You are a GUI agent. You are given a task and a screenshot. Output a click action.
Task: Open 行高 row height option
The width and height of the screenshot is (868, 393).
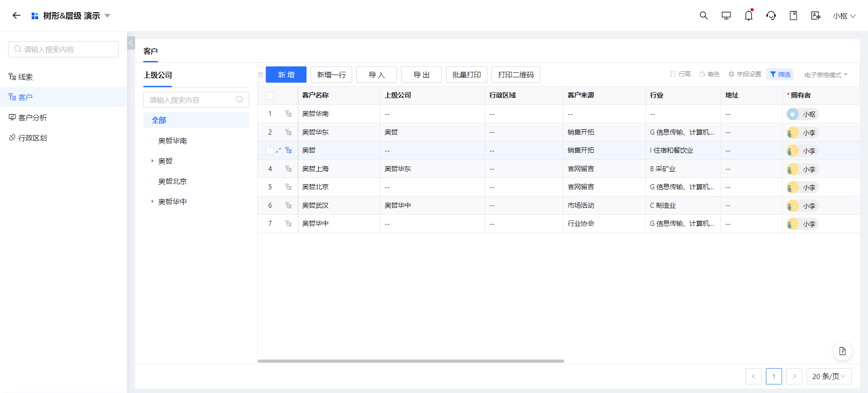(680, 74)
